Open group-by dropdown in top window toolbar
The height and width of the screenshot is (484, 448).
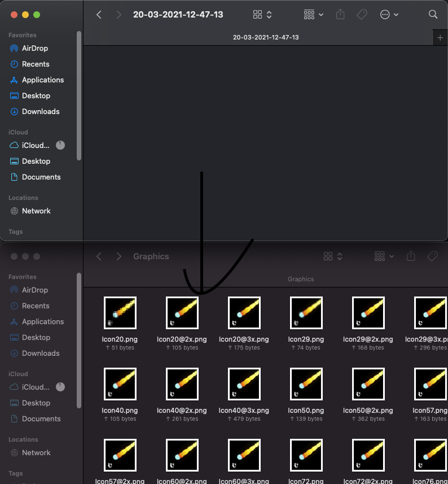(x=314, y=15)
